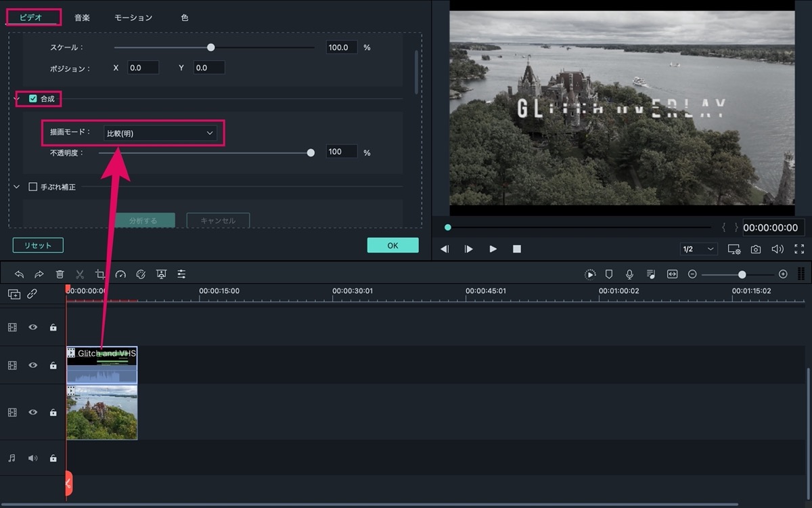Click zoom to fit timeline icon
The height and width of the screenshot is (508, 812).
[672, 274]
